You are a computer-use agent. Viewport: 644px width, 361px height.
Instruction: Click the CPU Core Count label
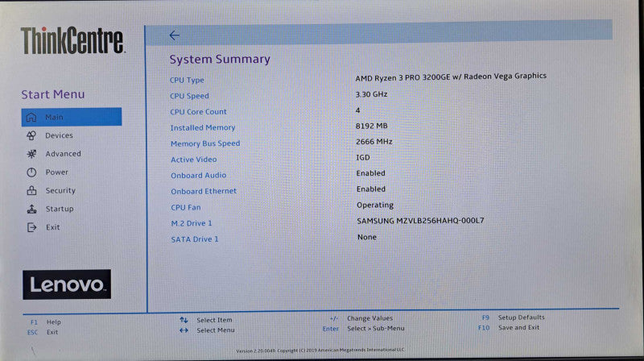pyautogui.click(x=198, y=112)
